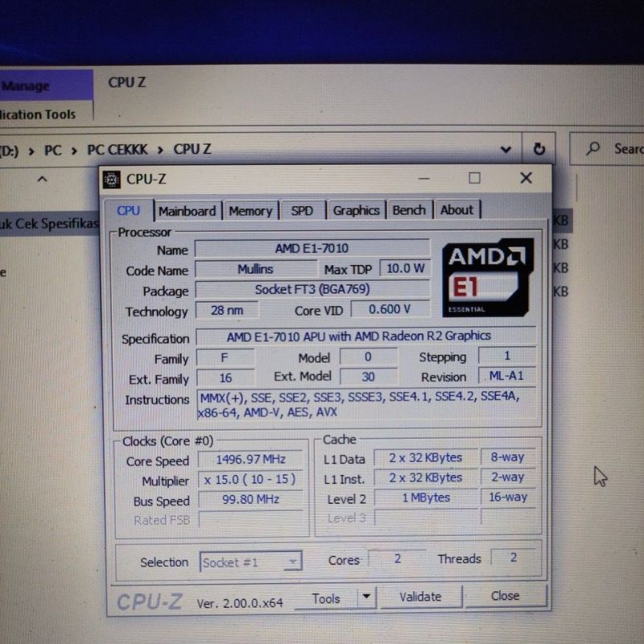Click the L1 Data 8-way value
644x644 pixels.
tap(508, 457)
